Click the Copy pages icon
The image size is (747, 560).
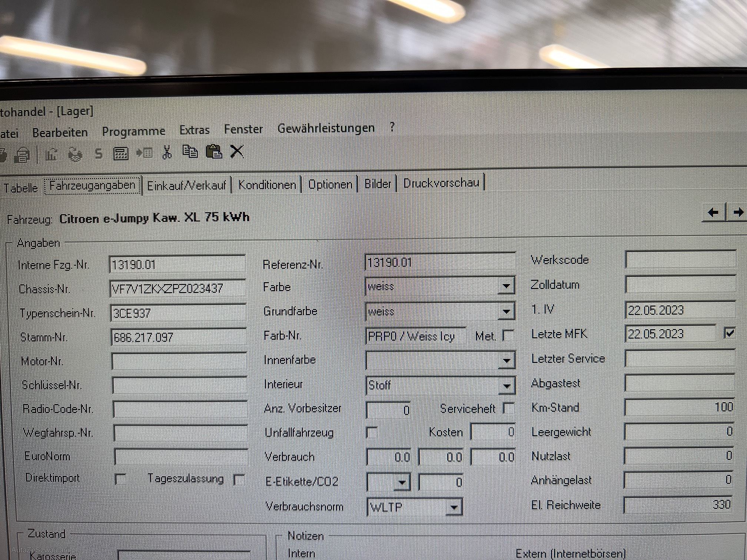pyautogui.click(x=190, y=151)
